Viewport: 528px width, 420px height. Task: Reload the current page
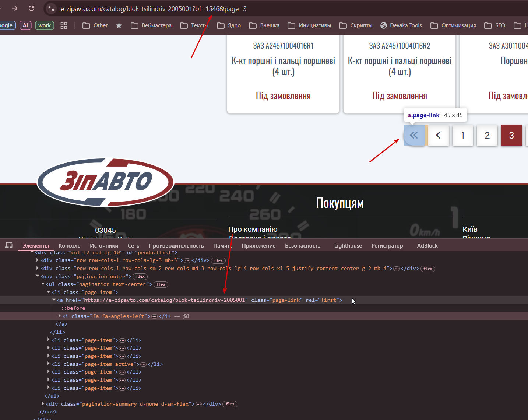pyautogui.click(x=32, y=8)
